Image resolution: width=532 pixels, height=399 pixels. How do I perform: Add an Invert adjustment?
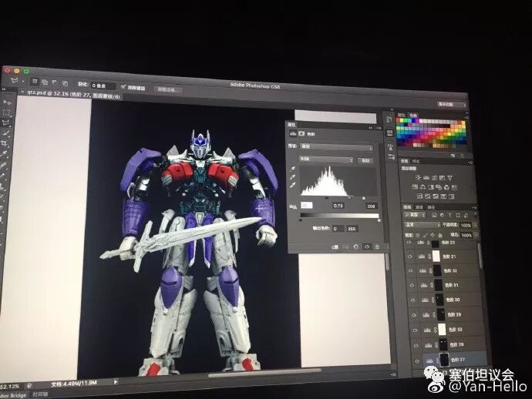[x=419, y=196]
